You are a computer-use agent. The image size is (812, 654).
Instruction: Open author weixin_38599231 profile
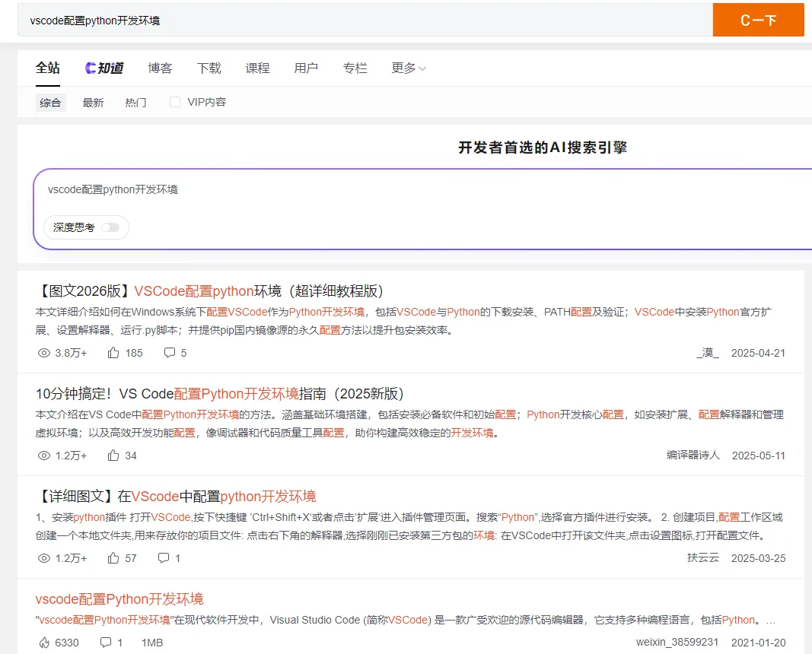(x=677, y=642)
